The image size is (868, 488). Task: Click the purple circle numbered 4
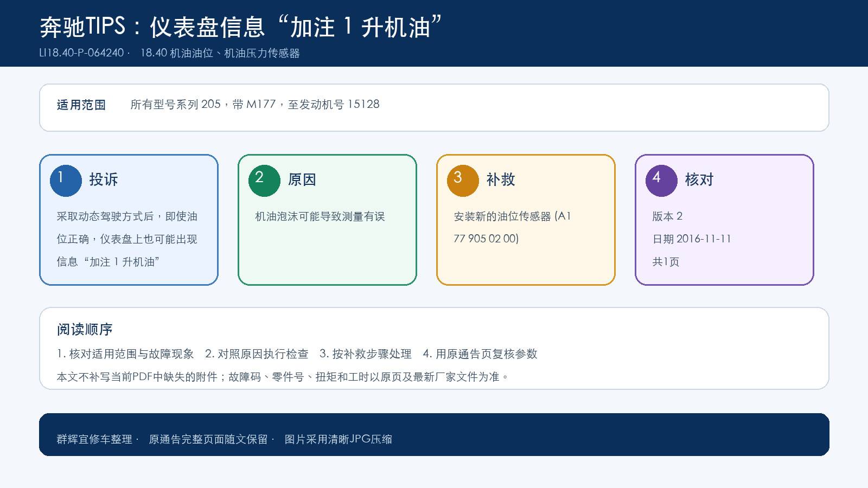click(x=661, y=181)
